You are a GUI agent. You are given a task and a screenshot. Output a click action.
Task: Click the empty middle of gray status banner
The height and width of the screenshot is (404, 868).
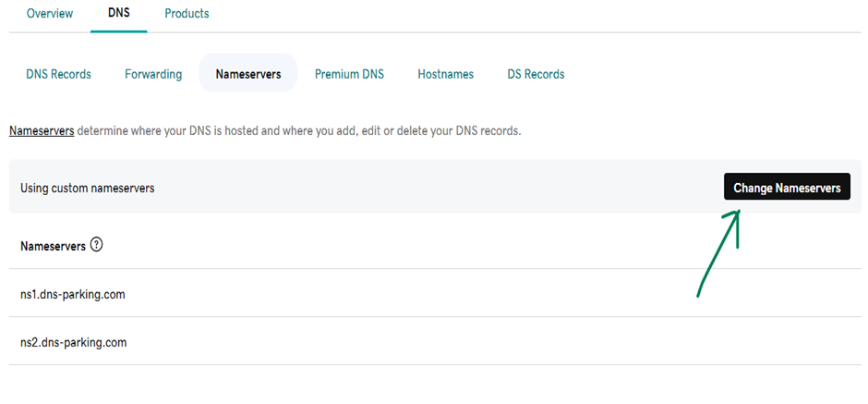click(438, 187)
